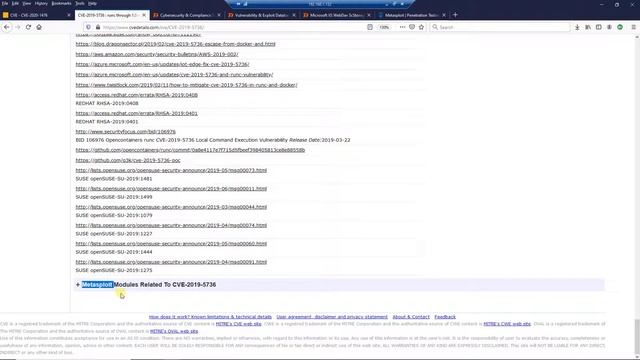Open the library bookshelf icon
Screen dimensions: 640x360
point(588,27)
